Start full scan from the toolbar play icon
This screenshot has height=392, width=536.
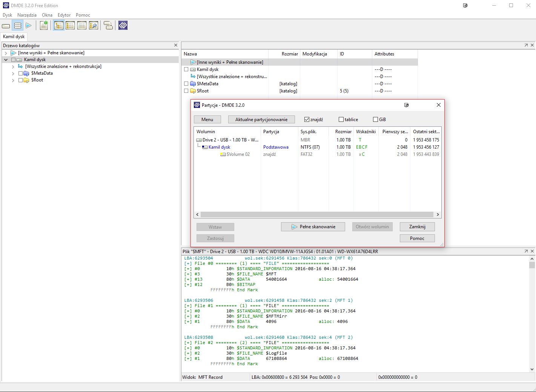29,26
